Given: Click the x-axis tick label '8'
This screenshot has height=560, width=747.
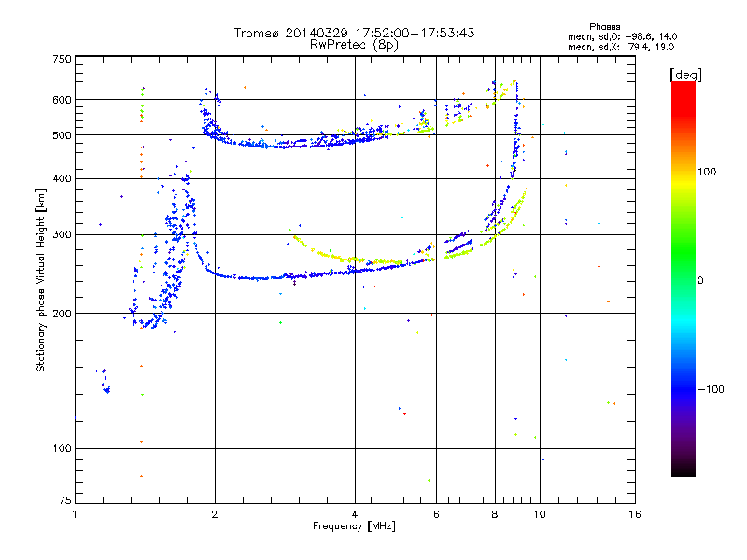Looking at the screenshot, I should pyautogui.click(x=495, y=514).
